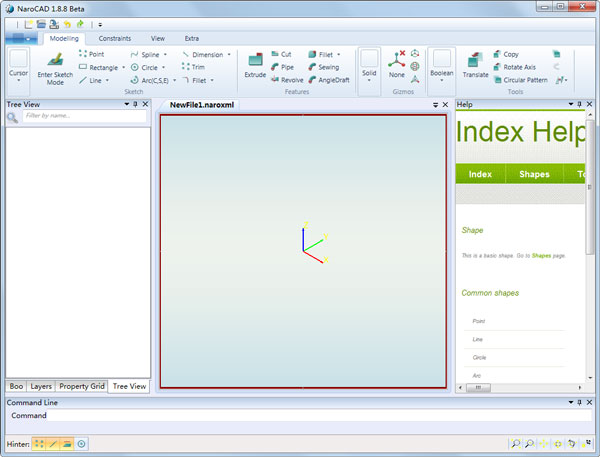Open the Cursor dropdown button
This screenshot has width=600, height=457.
(x=18, y=71)
